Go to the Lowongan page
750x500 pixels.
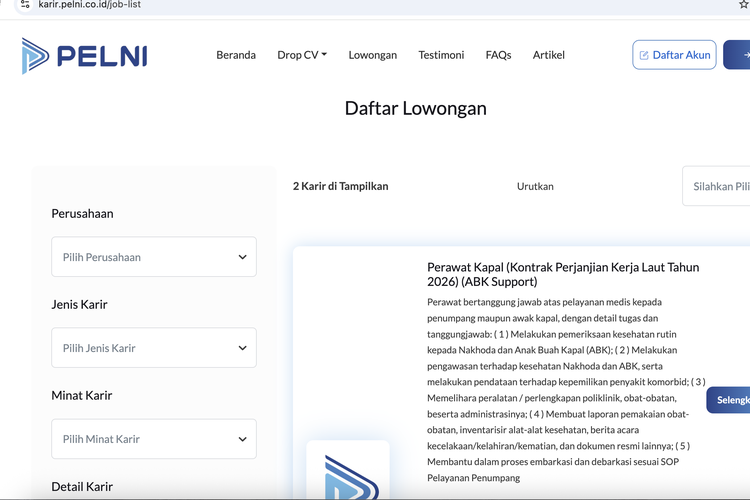(373, 55)
